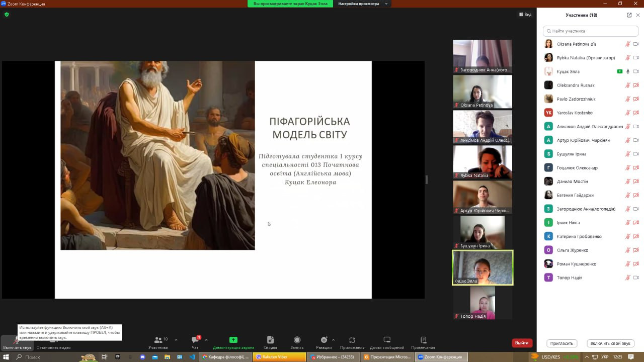
Task: Leave meeting with red Выйти button
Action: pyautogui.click(x=522, y=343)
